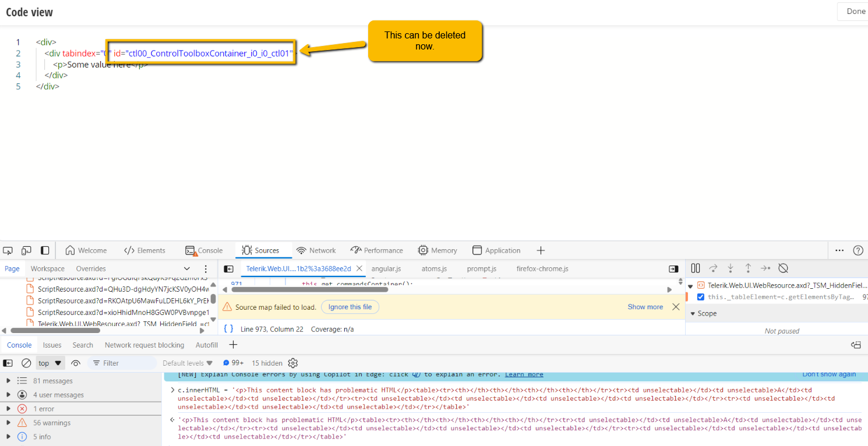
Task: Click the Ignore this file button
Action: [x=350, y=307]
